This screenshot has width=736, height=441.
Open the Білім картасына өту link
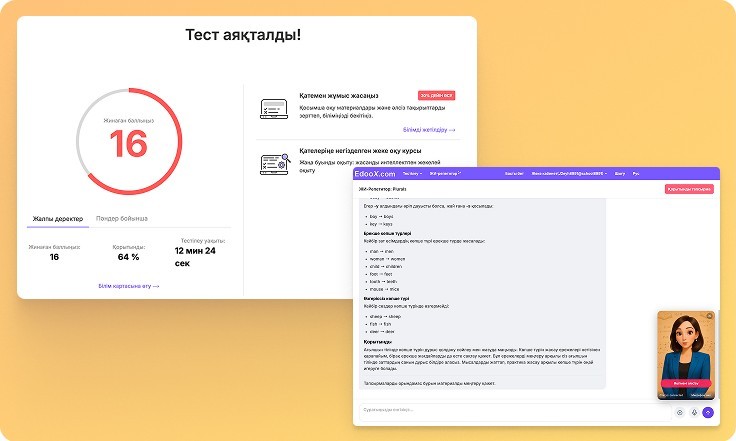(x=129, y=286)
